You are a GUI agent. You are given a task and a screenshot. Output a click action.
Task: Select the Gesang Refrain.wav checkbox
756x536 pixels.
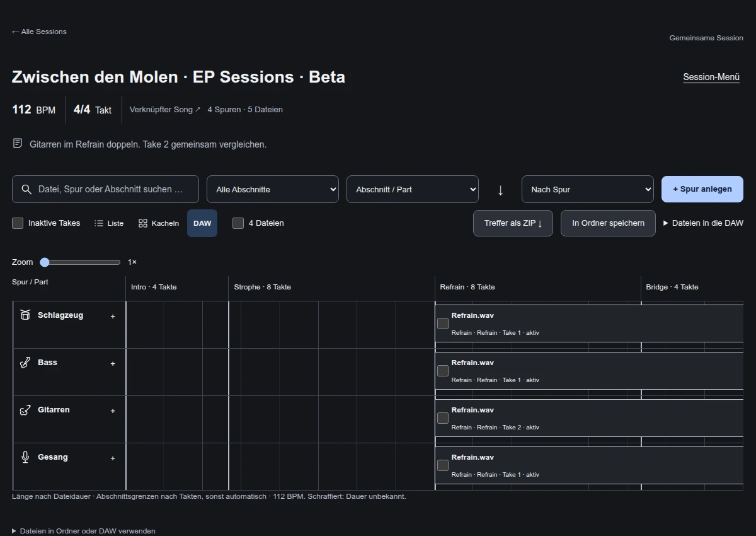coord(443,465)
